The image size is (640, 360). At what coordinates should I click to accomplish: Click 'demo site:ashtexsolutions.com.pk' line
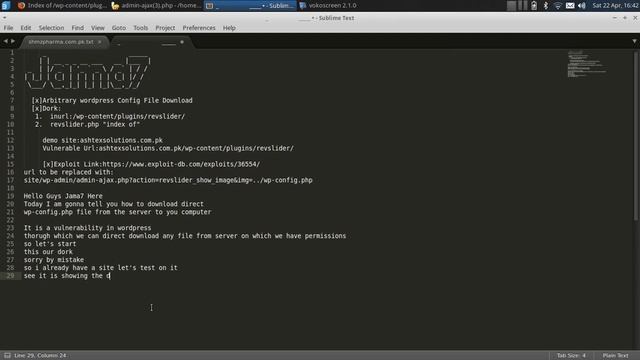point(102,140)
